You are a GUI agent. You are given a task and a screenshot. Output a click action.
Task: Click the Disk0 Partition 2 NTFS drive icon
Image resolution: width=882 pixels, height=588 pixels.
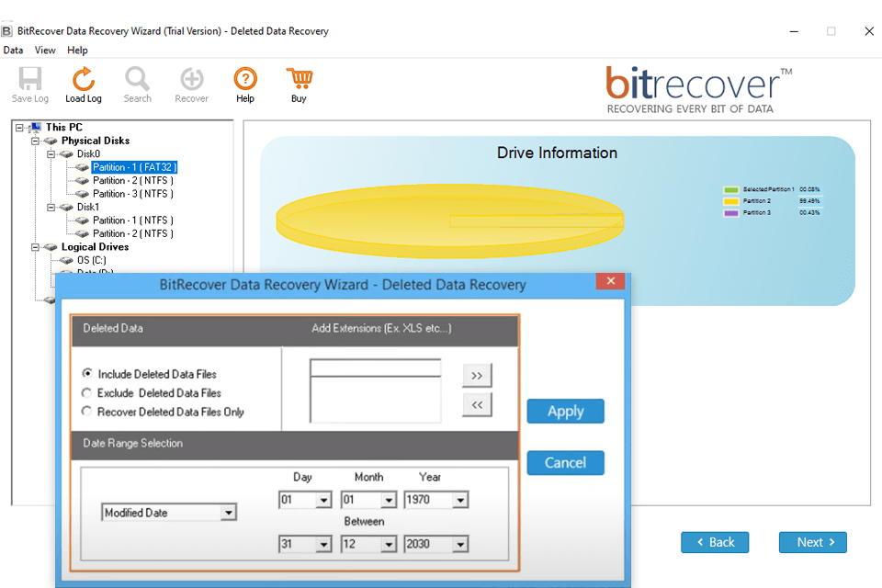82,181
